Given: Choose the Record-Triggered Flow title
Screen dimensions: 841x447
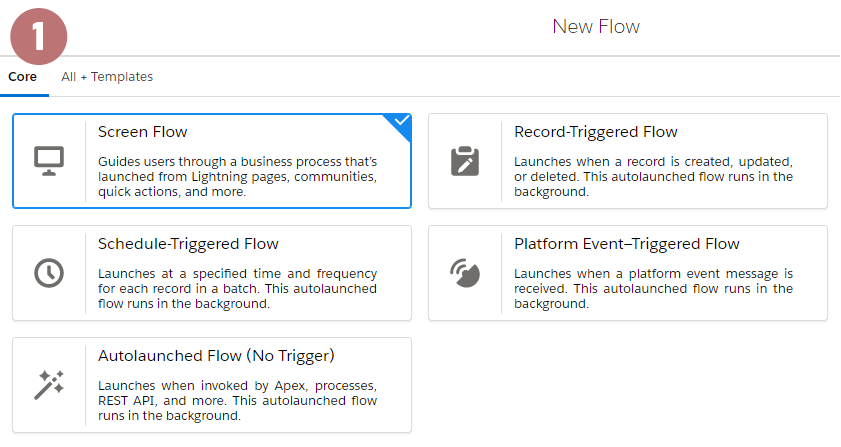Looking at the screenshot, I should tap(596, 132).
